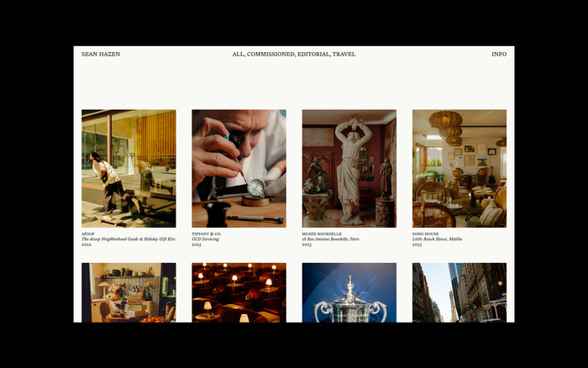Open the Tiffany & Co. watchmaker photo

tap(239, 168)
